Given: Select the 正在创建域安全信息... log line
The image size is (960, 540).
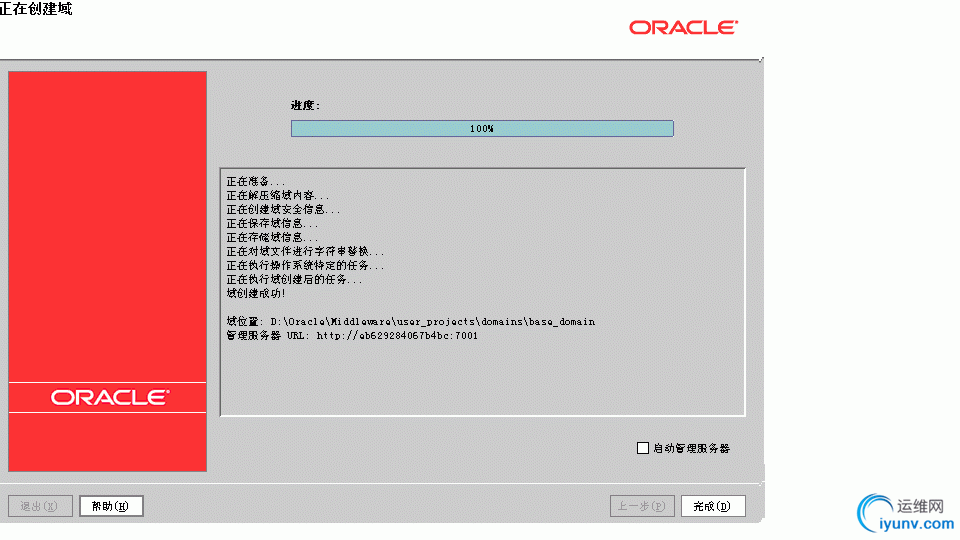Looking at the screenshot, I should point(283,209).
